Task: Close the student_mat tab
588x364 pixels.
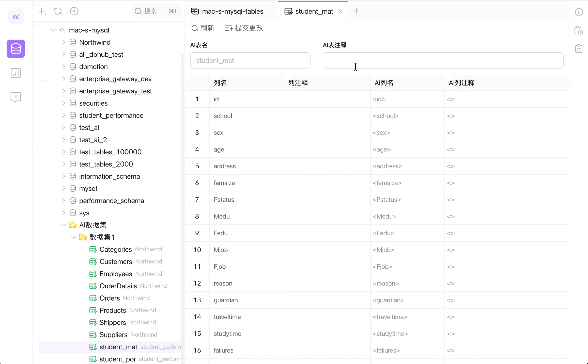Action: (341, 11)
